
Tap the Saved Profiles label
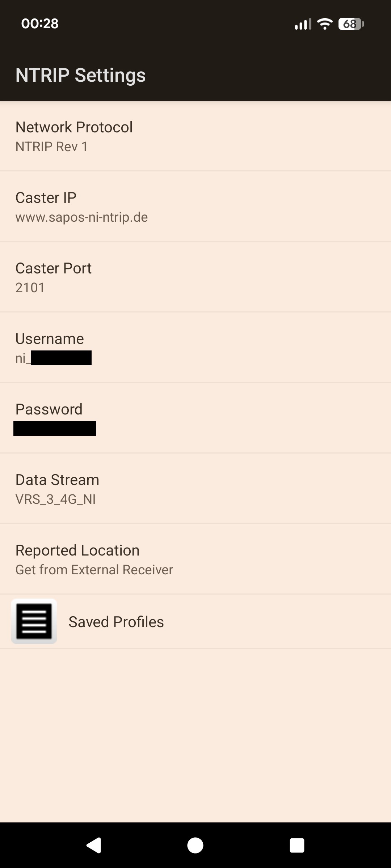click(116, 622)
